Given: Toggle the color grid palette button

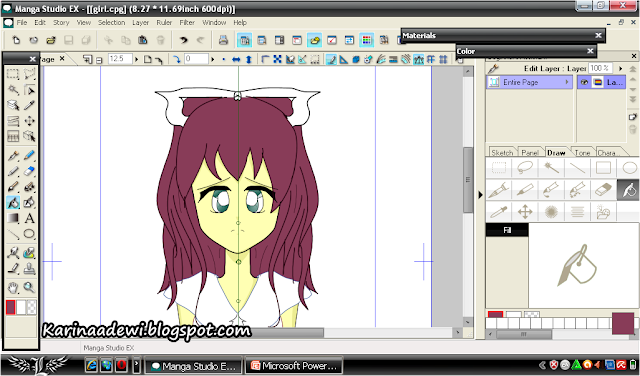Looking at the screenshot, I should [367, 40].
